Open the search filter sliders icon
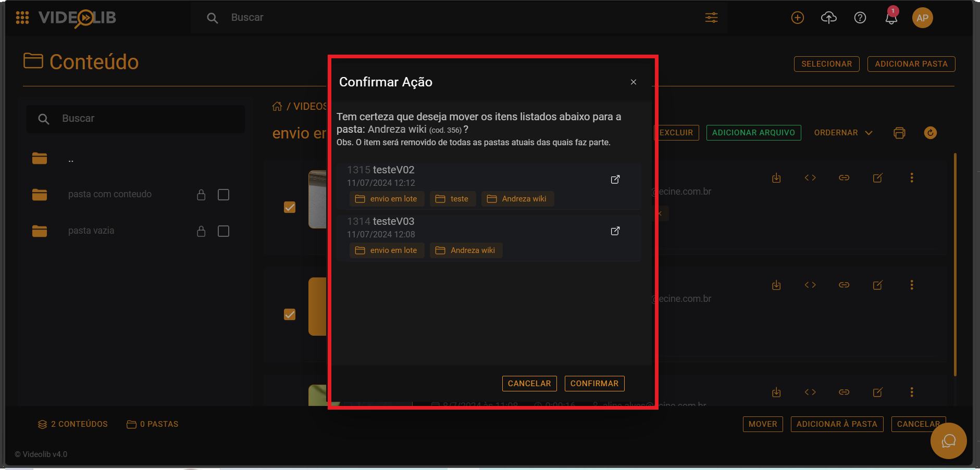 [711, 18]
